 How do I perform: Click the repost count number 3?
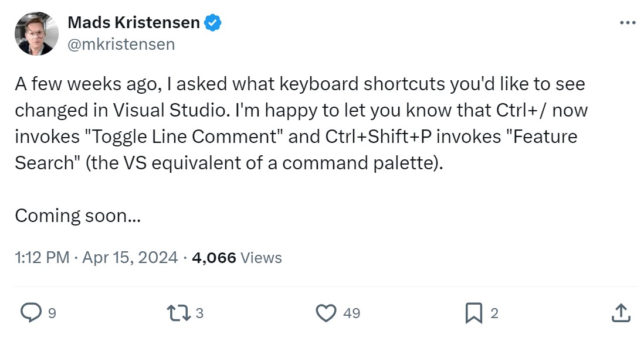coord(199,314)
